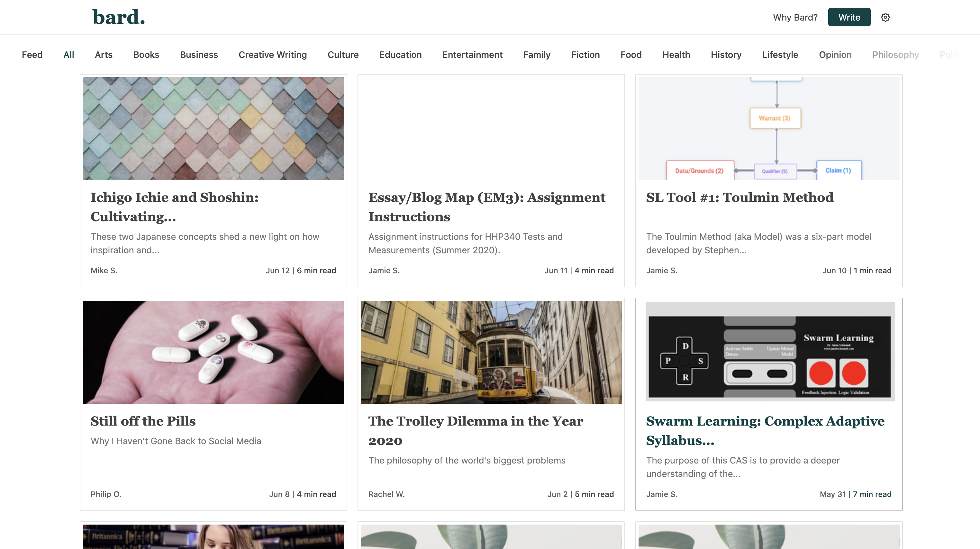Click Essay Blog Map assignment article
Image resolution: width=980 pixels, height=549 pixels.
tap(487, 207)
